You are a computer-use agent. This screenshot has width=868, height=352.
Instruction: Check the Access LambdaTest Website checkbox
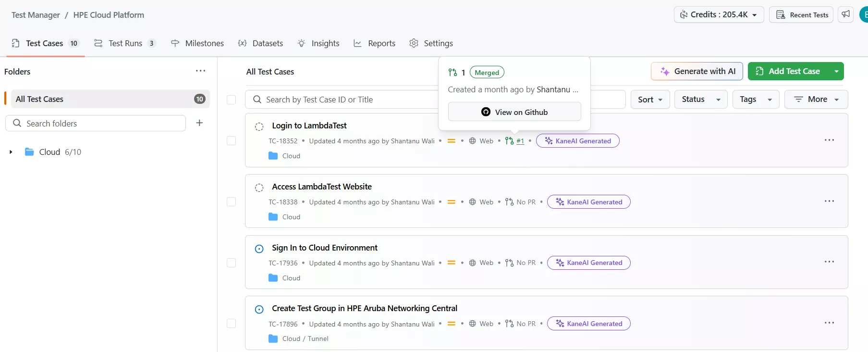click(x=231, y=201)
